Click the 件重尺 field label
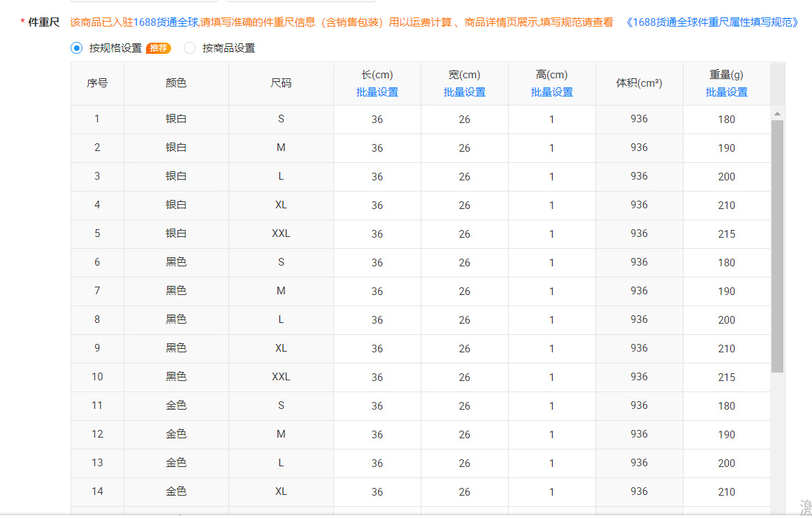The height and width of the screenshot is (518, 812). coord(43,22)
